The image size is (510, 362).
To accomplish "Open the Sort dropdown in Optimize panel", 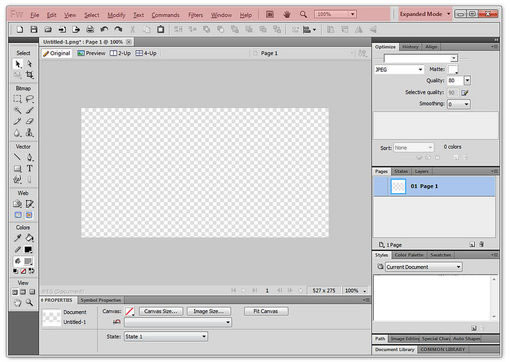I will coord(413,148).
